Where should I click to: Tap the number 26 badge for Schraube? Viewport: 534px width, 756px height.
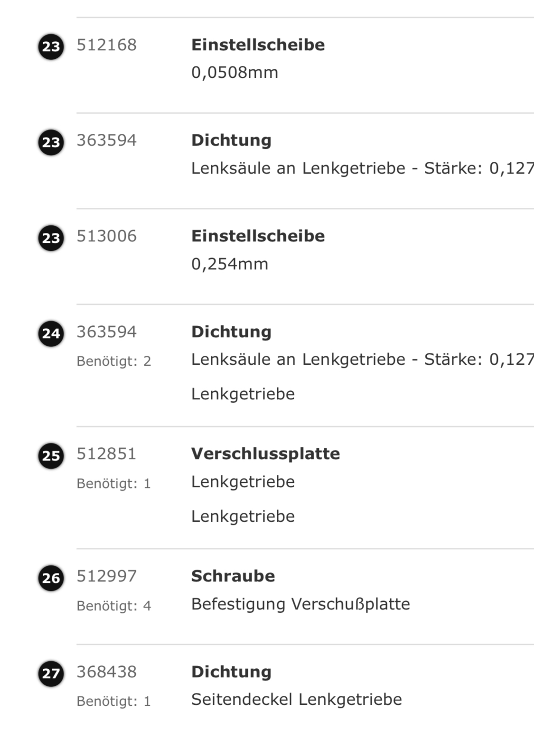click(51, 578)
